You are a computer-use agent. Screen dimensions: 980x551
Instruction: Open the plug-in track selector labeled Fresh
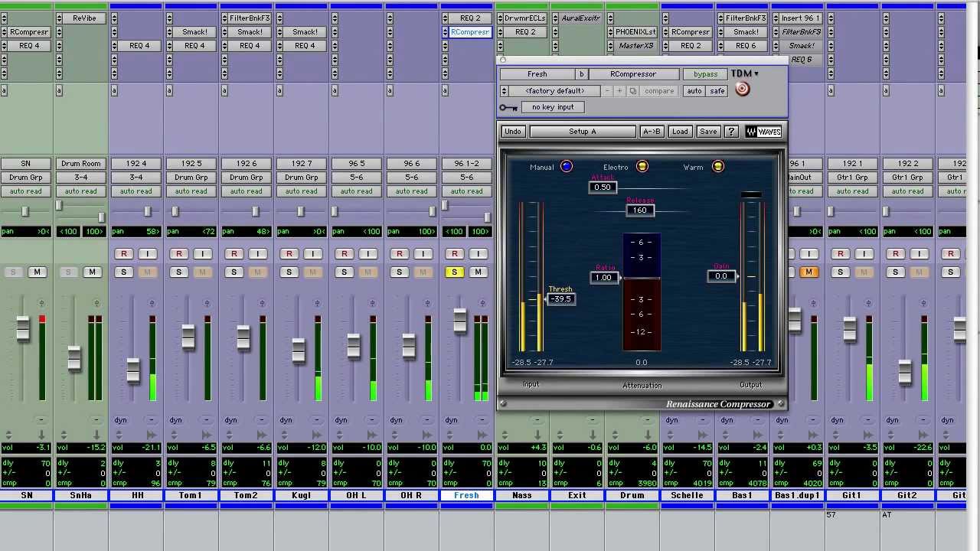pos(537,74)
